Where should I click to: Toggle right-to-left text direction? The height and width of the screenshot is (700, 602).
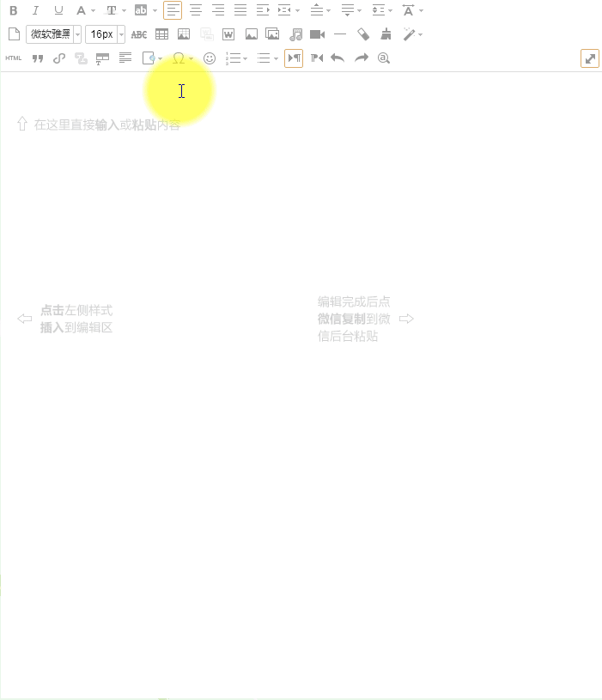tap(317, 58)
